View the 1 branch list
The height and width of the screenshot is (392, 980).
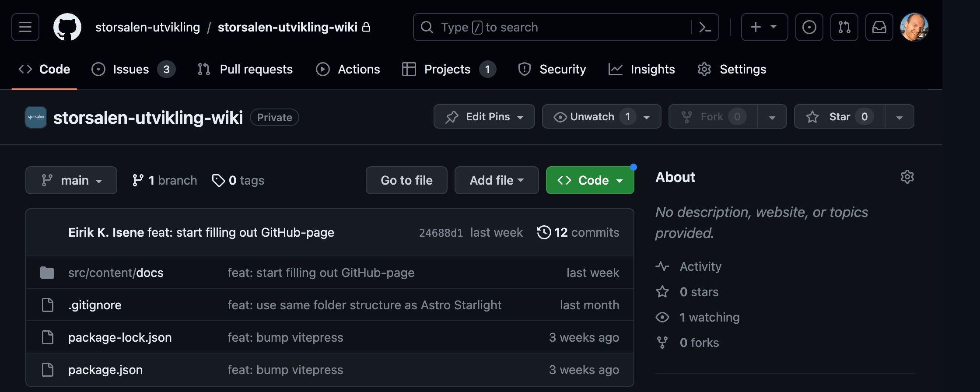tap(164, 180)
